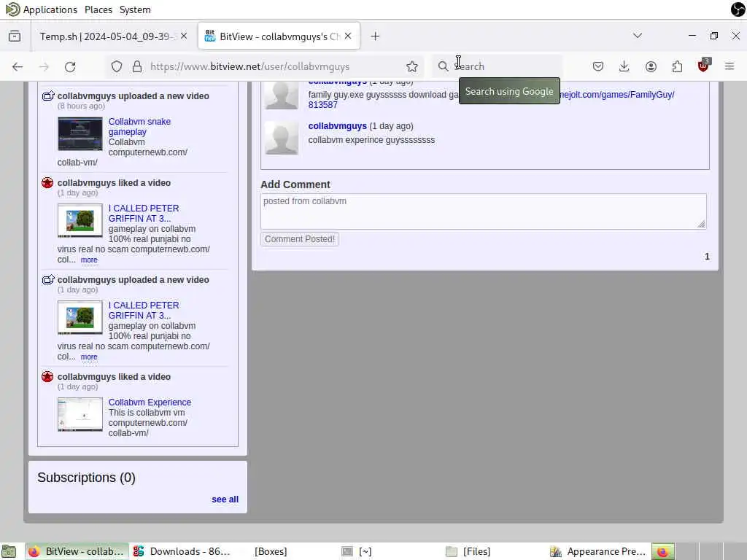Click the browser Search field
The height and width of the screenshot is (560, 747).
point(497,66)
